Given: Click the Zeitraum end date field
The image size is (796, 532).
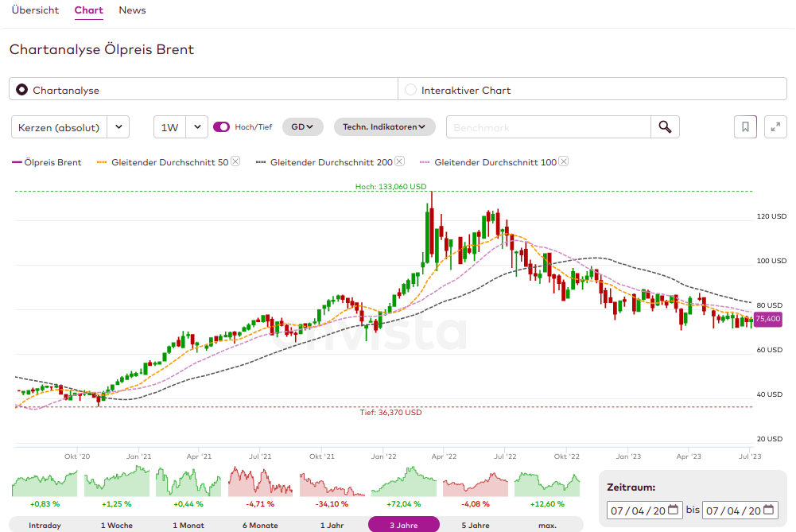Looking at the screenshot, I should click(740, 511).
